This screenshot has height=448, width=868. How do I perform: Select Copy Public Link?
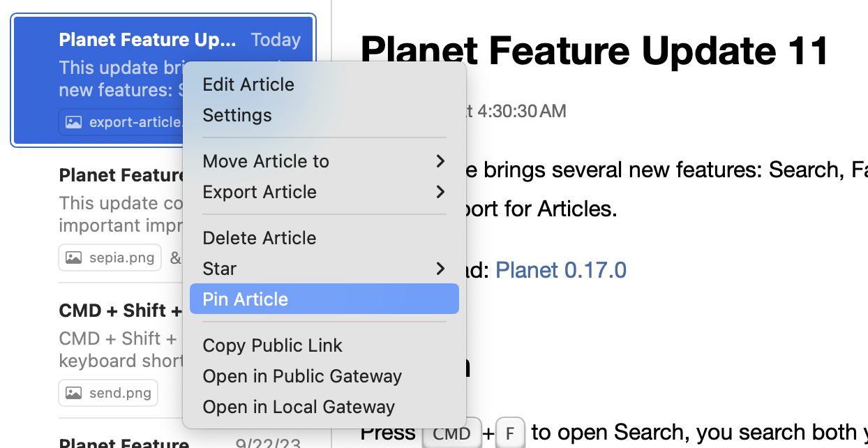(x=273, y=345)
